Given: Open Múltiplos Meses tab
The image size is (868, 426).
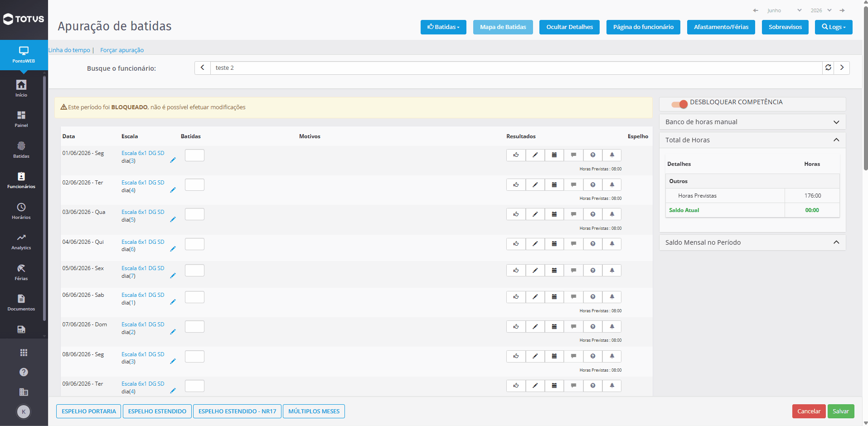Looking at the screenshot, I should point(314,411).
